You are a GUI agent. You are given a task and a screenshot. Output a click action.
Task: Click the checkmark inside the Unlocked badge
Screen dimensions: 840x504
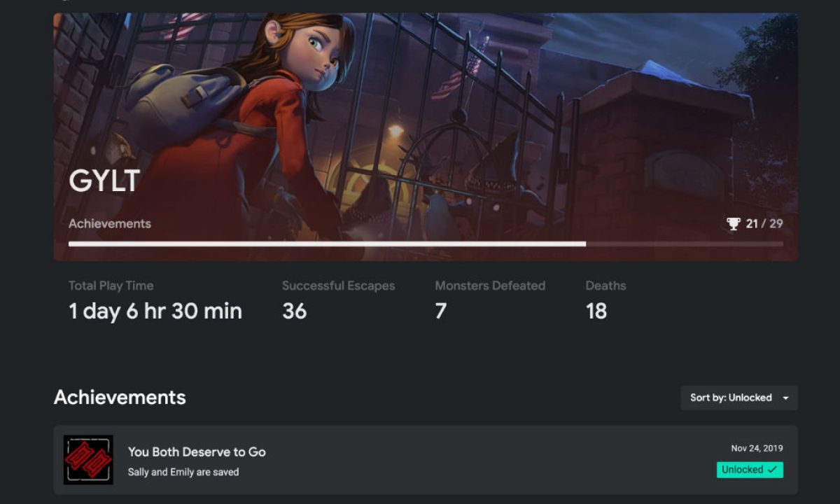[772, 470]
